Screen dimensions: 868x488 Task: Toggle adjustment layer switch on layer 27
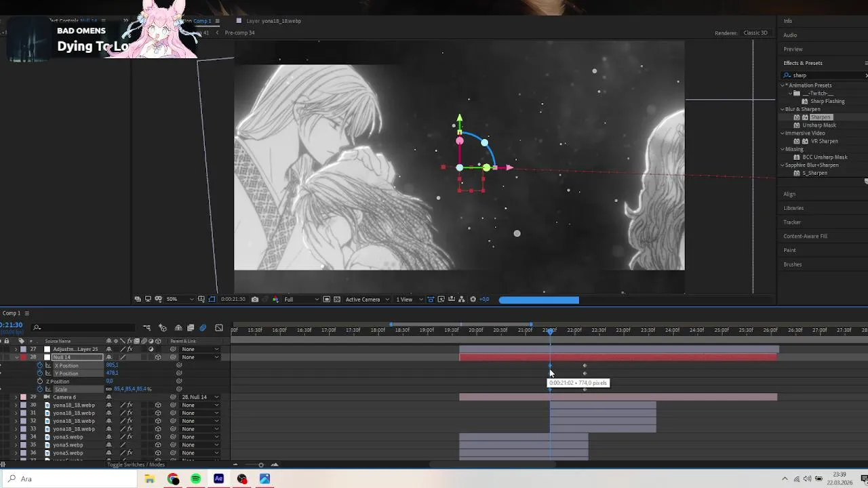pyautogui.click(x=151, y=349)
